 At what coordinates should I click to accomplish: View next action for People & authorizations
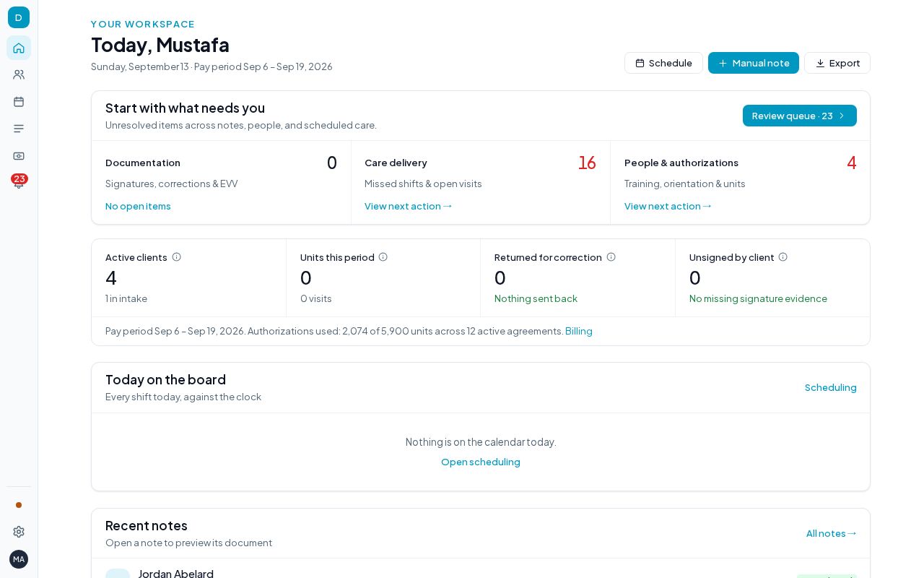click(668, 206)
